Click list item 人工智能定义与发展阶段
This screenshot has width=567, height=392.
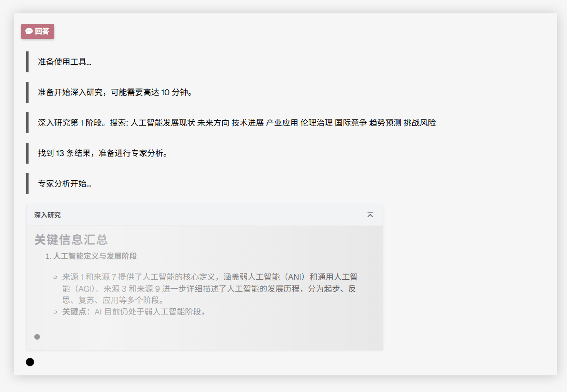point(95,256)
